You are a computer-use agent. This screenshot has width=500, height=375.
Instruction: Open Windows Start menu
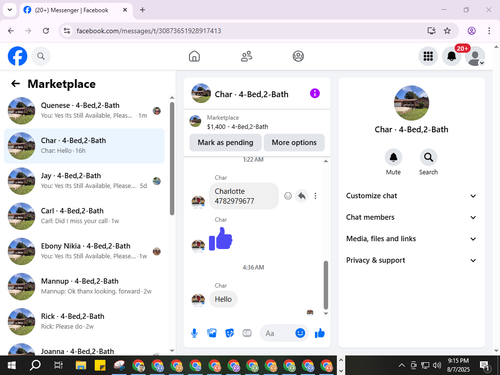pyautogui.click(x=11, y=365)
